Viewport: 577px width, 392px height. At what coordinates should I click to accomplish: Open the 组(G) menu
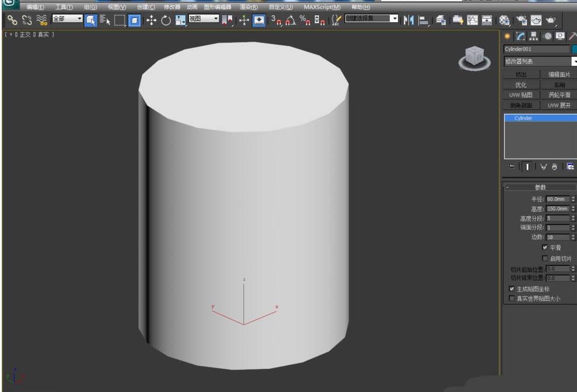[90, 7]
